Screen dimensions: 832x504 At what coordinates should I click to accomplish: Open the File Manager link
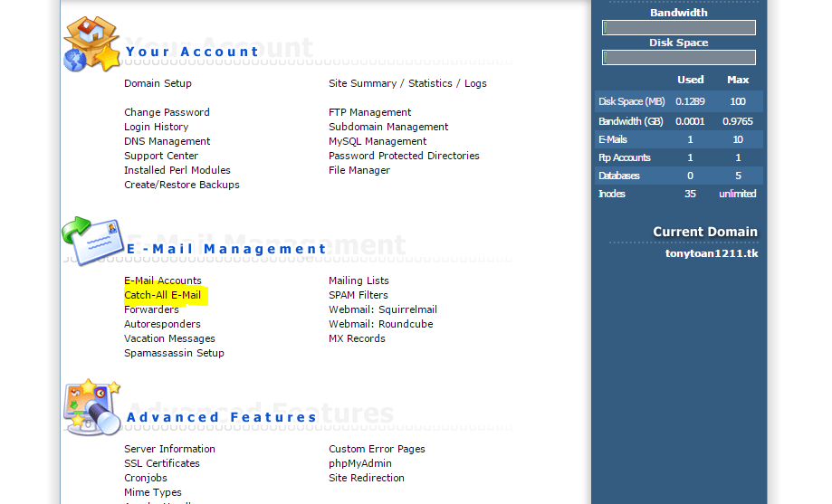point(359,170)
